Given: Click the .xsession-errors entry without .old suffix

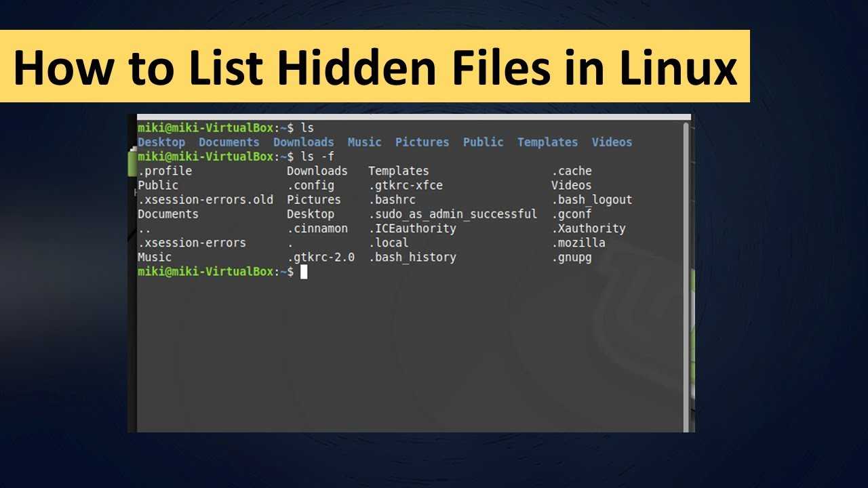Looking at the screenshot, I should coord(192,243).
